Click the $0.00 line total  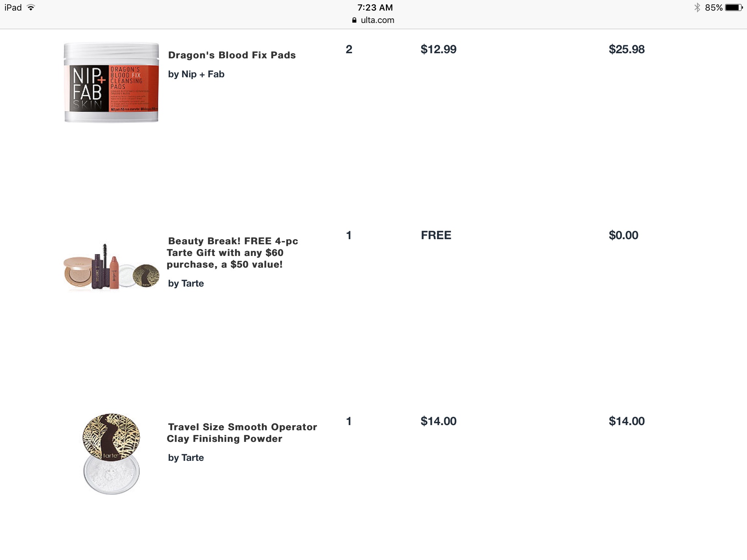623,235
